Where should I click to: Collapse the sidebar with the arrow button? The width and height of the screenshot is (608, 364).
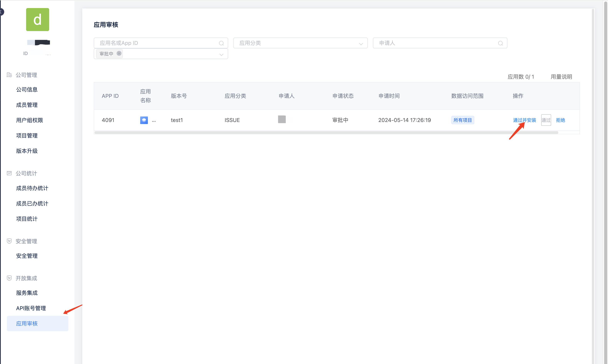(x=1, y=12)
